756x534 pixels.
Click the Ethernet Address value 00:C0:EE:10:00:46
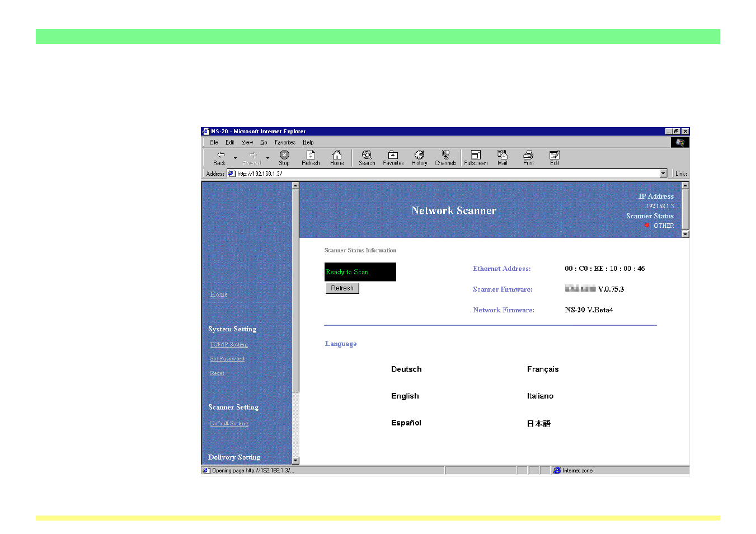604,269
